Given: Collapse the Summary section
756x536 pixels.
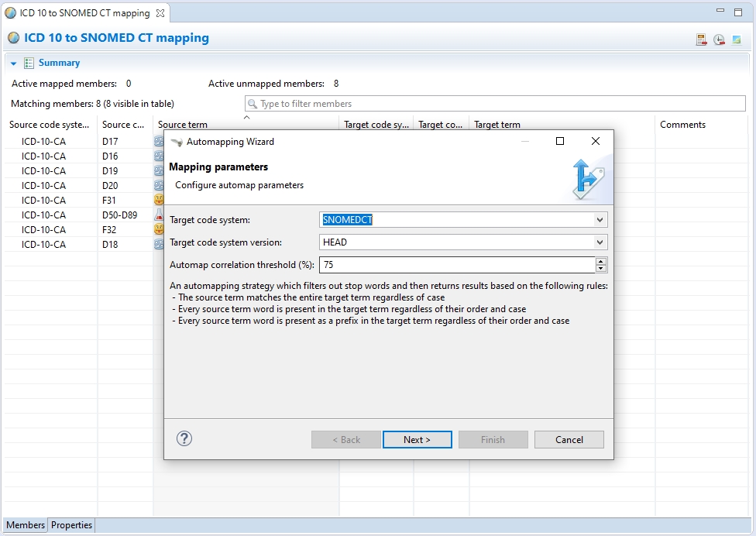Looking at the screenshot, I should coord(14,64).
